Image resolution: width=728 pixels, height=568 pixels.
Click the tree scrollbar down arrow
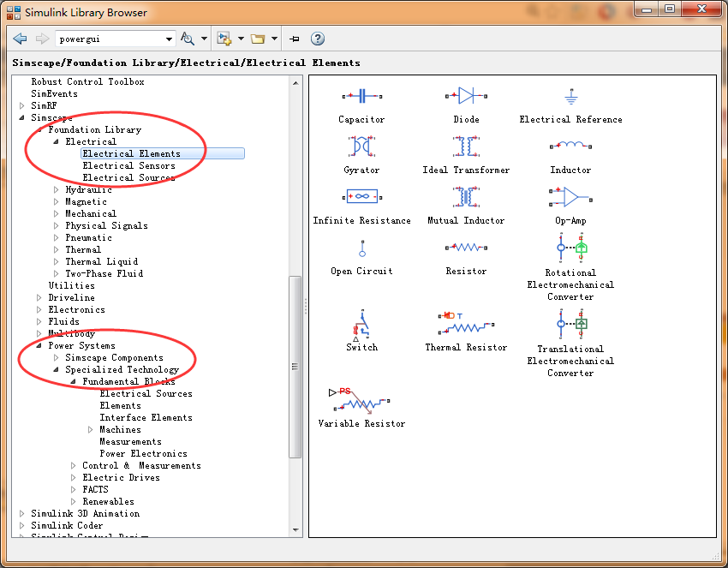[295, 530]
